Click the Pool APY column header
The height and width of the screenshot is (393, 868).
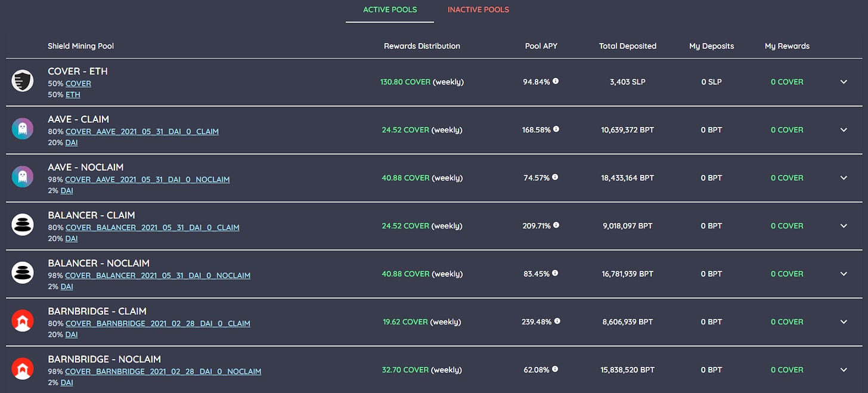[x=541, y=46]
